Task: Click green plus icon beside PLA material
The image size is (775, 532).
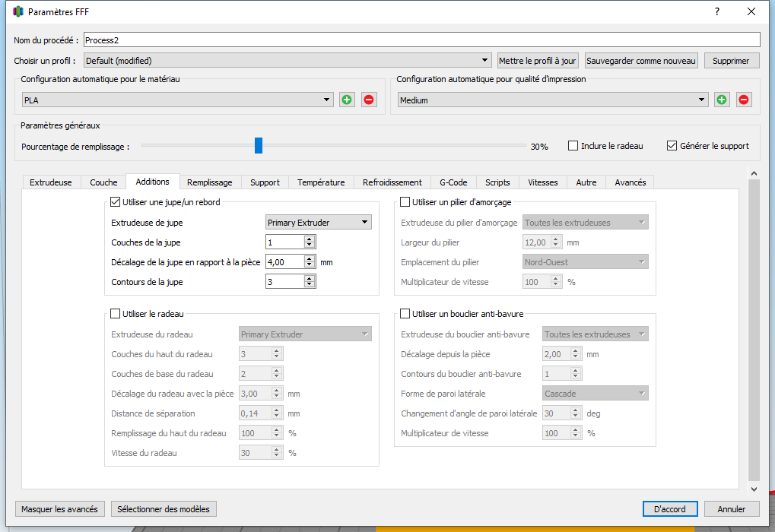Action: pos(347,100)
